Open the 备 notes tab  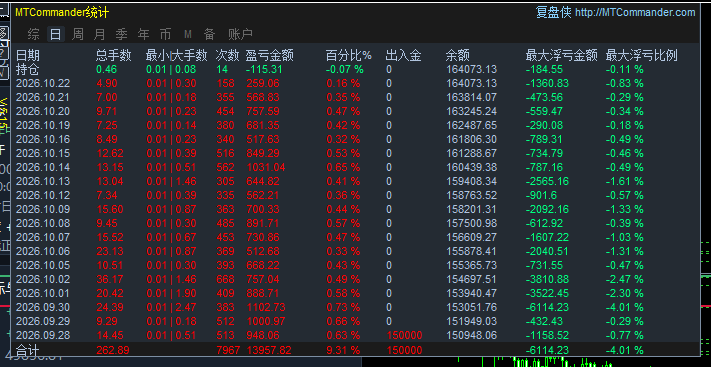209,34
